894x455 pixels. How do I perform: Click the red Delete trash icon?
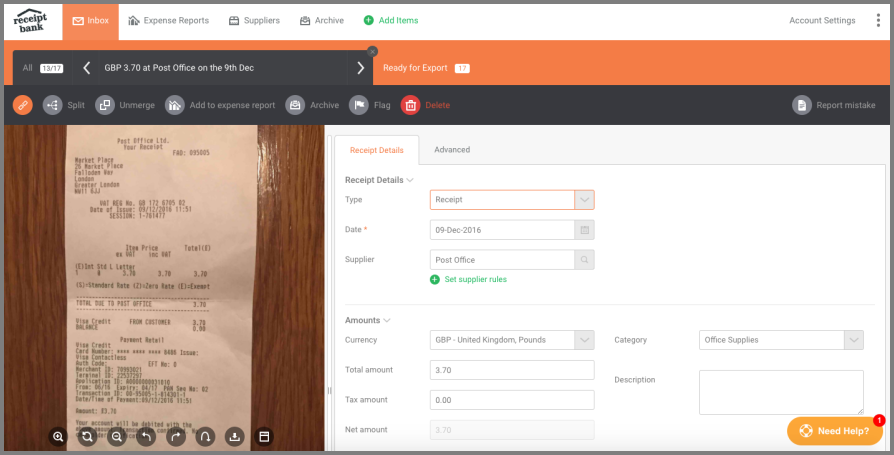(x=411, y=105)
